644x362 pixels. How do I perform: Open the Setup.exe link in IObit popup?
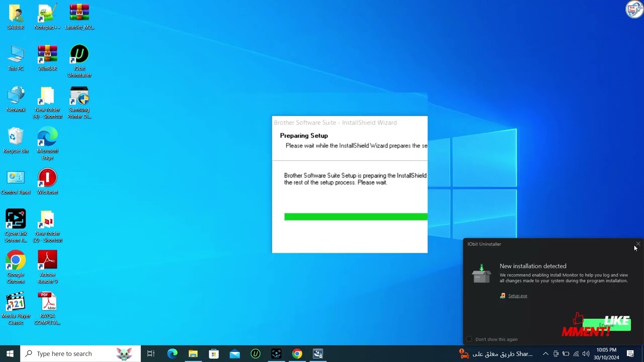pos(517,296)
